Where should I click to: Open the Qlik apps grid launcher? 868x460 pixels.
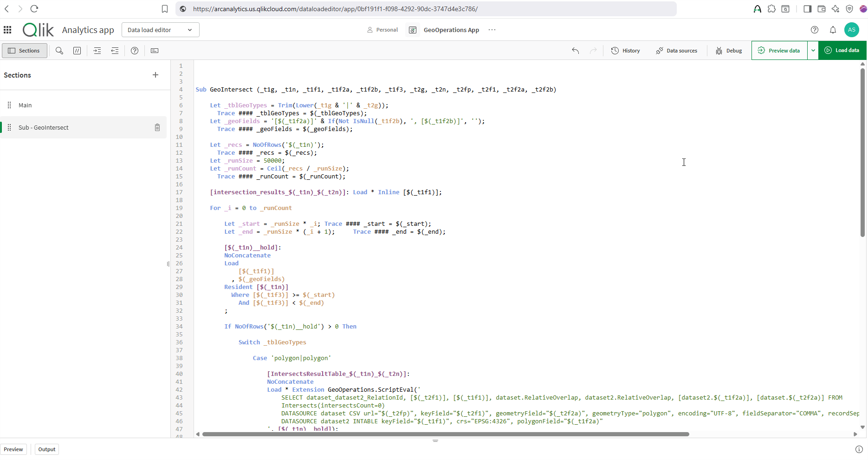(7, 30)
